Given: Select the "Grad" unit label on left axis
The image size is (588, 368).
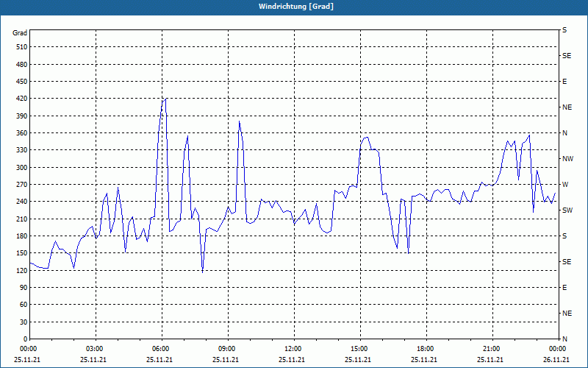Looking at the screenshot, I should [x=20, y=33].
